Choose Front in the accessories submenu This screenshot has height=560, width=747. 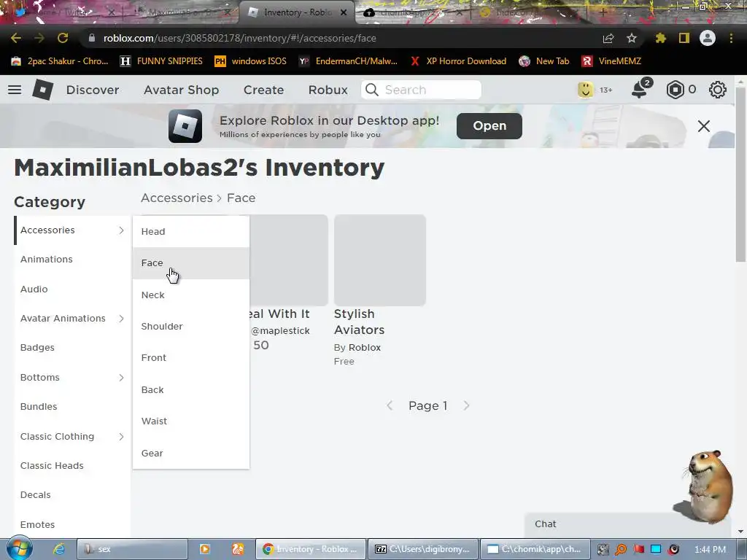191,358
